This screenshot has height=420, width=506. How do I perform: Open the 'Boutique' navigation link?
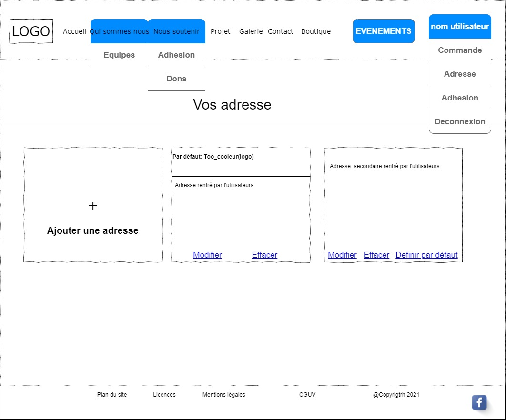[x=315, y=31]
